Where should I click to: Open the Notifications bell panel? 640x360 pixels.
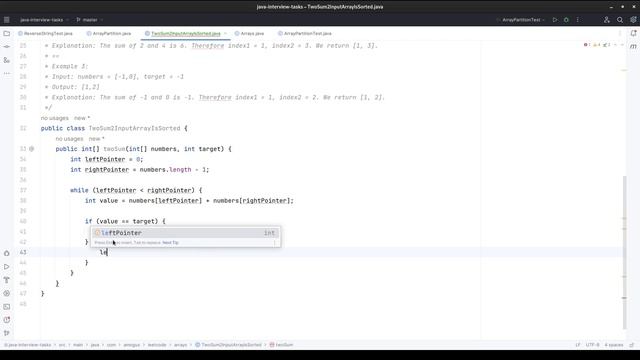[x=633, y=33]
